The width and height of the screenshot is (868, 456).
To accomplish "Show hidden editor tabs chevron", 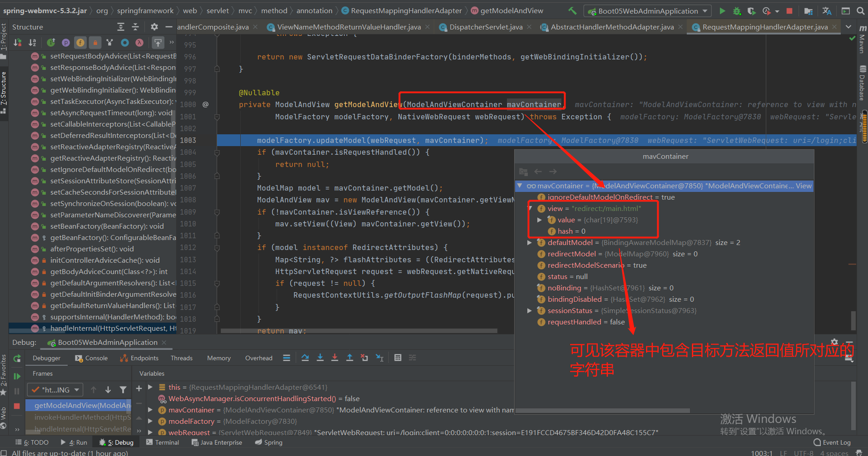I will pyautogui.click(x=848, y=27).
